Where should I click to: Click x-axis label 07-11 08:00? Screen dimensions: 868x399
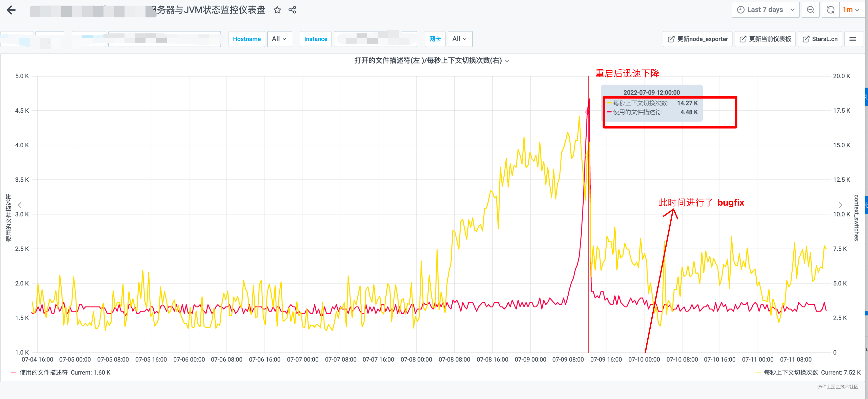pyautogui.click(x=796, y=360)
